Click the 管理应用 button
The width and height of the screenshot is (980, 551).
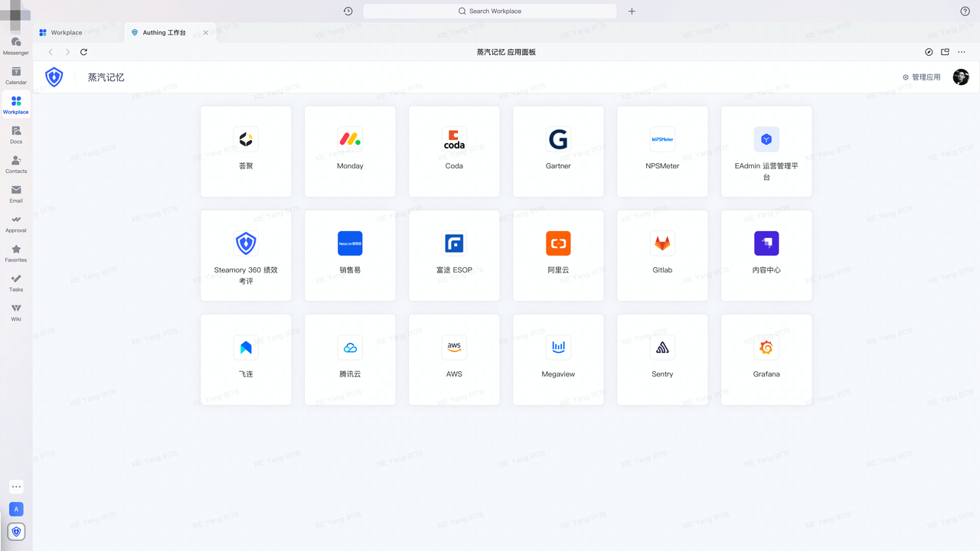pyautogui.click(x=921, y=77)
